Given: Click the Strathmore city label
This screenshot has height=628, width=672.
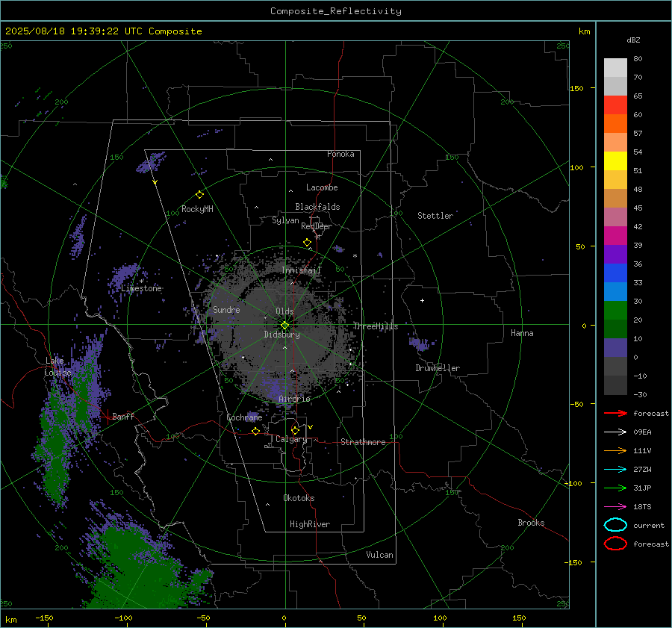Looking at the screenshot, I should (x=363, y=442).
